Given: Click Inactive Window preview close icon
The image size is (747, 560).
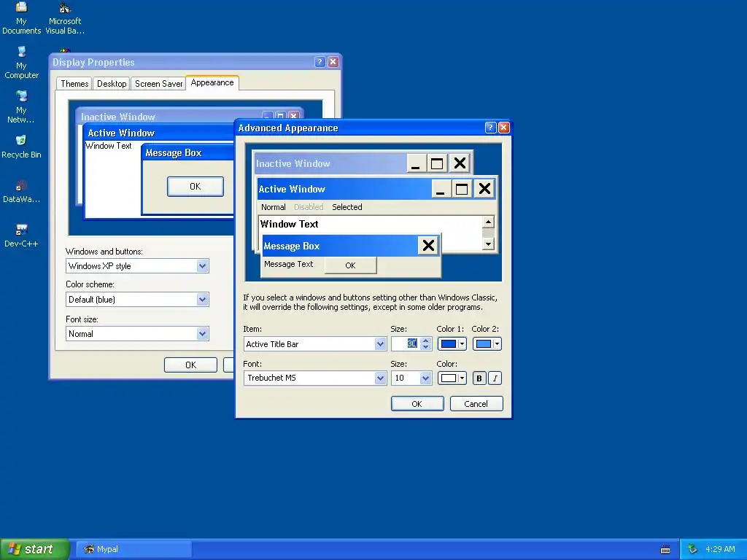Looking at the screenshot, I should (460, 164).
